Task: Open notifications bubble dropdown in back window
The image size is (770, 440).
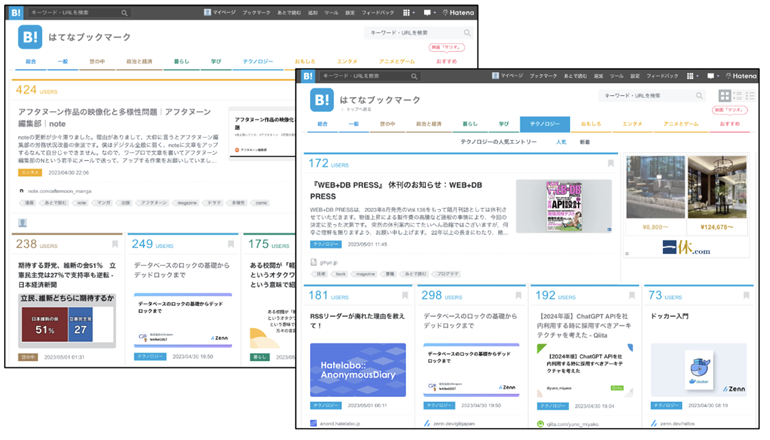Action: (429, 13)
